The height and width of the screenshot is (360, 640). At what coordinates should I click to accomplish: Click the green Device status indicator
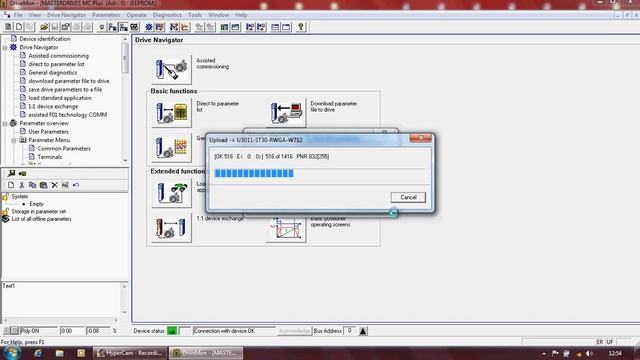coord(172,331)
